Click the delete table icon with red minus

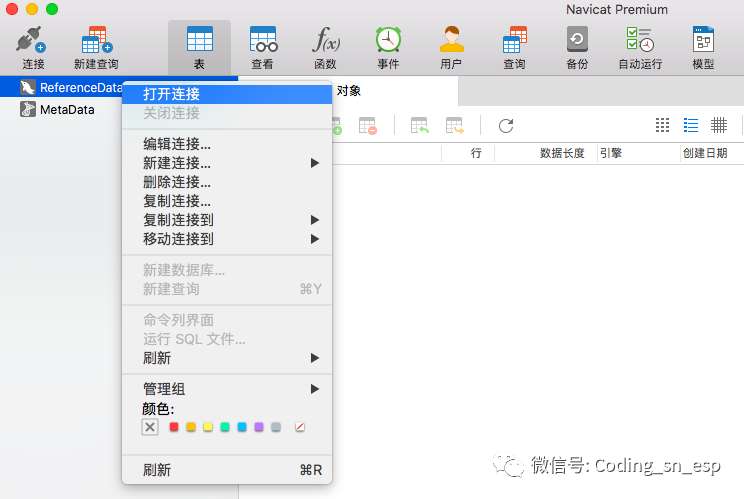tap(368, 126)
